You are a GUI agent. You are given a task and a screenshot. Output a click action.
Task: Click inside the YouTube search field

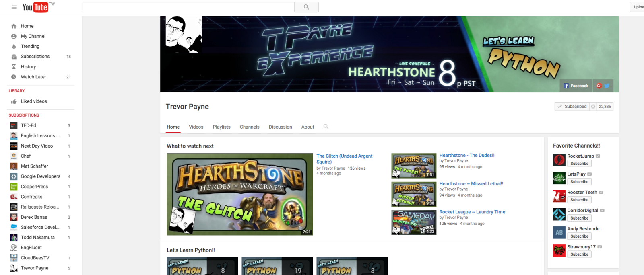click(188, 7)
